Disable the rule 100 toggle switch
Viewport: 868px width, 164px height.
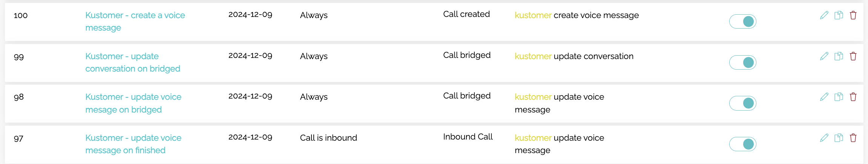tap(742, 21)
